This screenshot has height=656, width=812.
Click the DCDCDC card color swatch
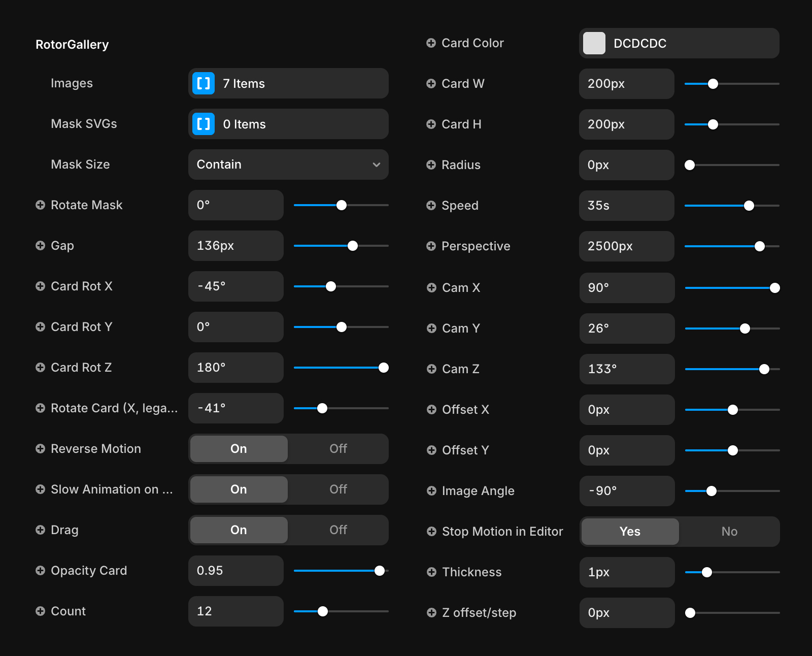coord(594,43)
